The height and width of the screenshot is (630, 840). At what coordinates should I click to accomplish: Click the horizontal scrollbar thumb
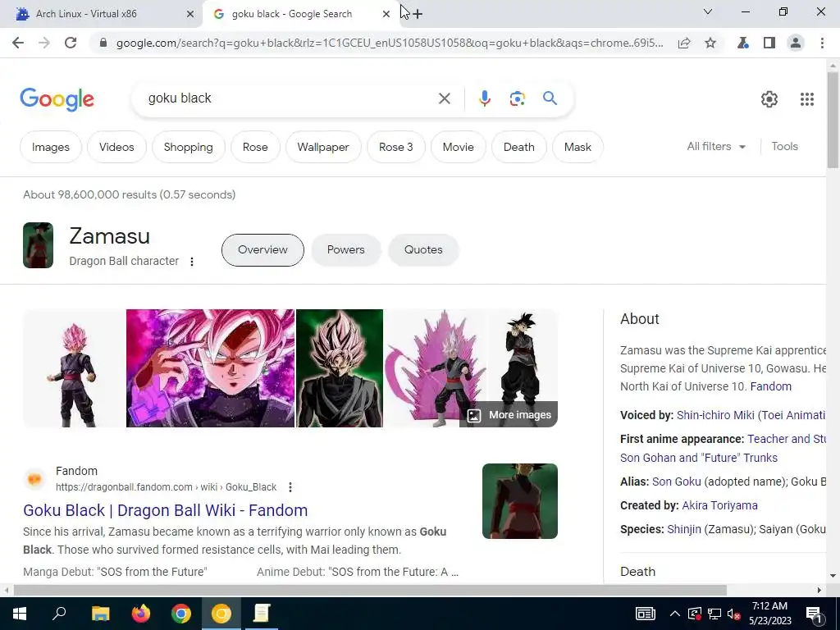coord(370,590)
